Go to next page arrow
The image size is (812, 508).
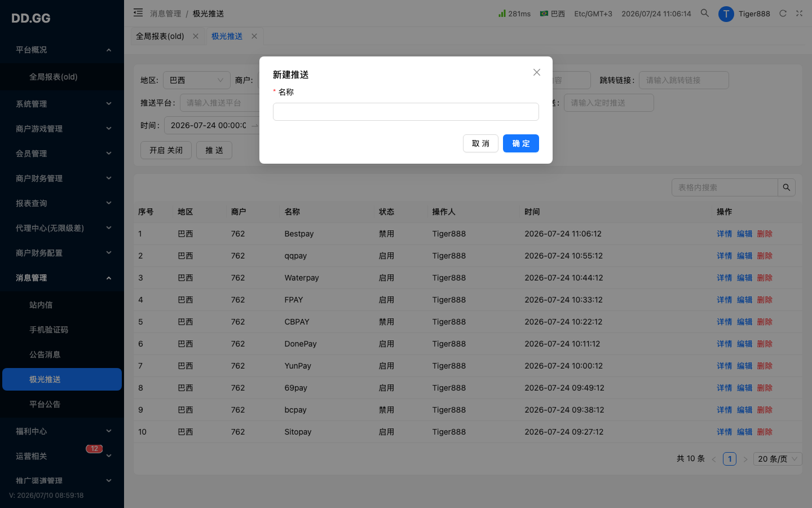(x=745, y=459)
